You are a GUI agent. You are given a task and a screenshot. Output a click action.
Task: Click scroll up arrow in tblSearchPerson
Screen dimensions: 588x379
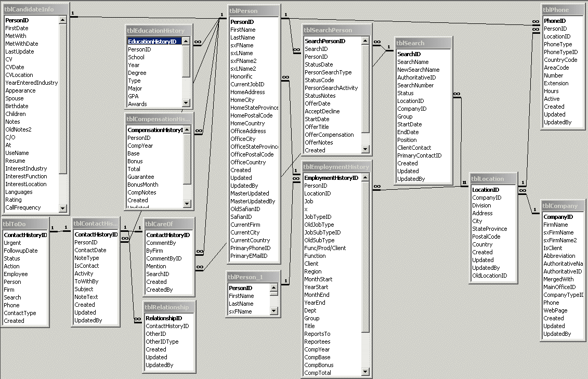point(365,41)
